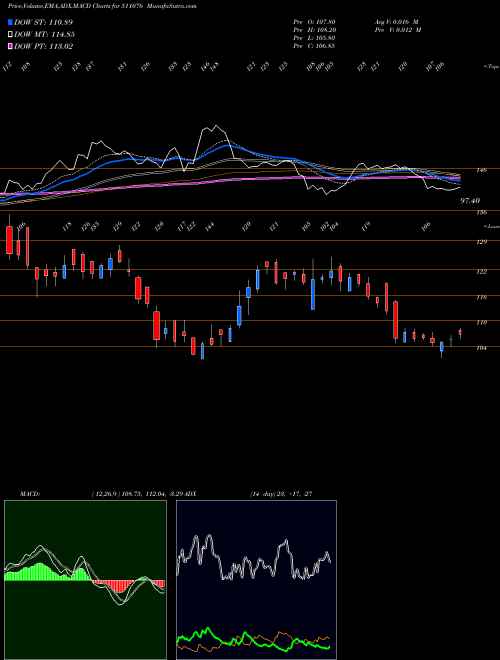Click the MACD: heading label
500x660 pixels.
30,494
